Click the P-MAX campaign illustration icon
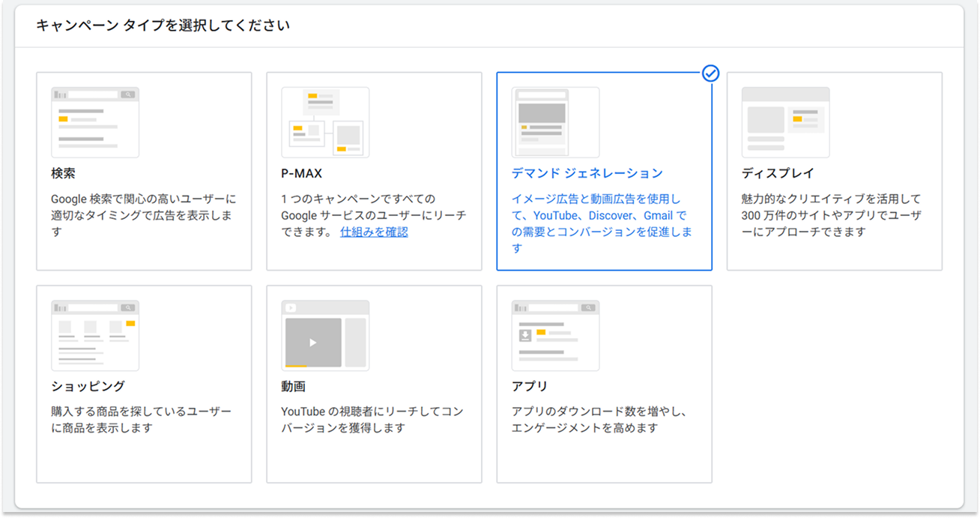Screen dimensions: 980x518 pyautogui.click(x=325, y=122)
